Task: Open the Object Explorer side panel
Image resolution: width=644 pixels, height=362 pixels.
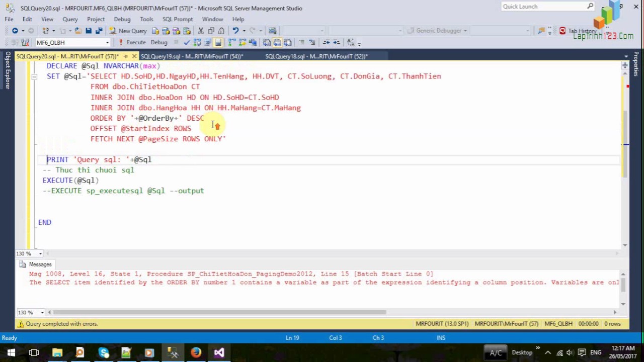Action: pos(8,70)
